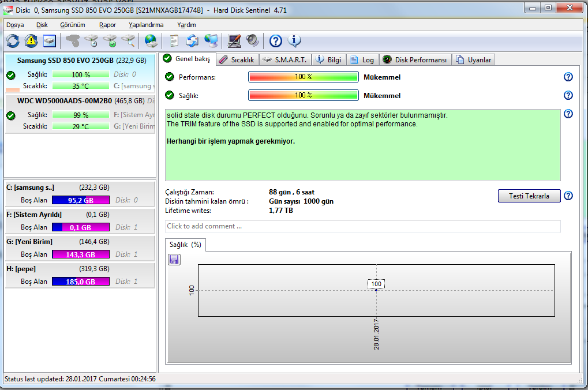Click help icon next to Testi Tekrarla
Viewport: 588px width, 390px height.
(568, 196)
